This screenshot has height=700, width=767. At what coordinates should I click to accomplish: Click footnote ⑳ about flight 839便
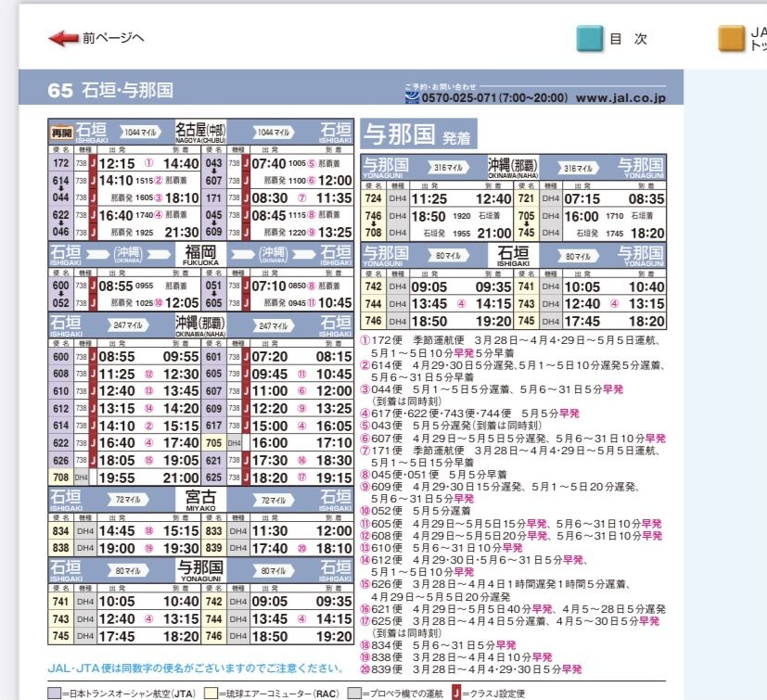click(471, 669)
